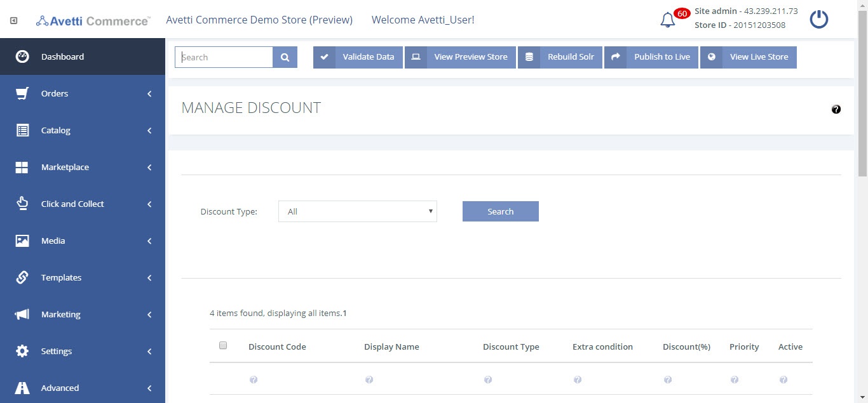Click the Templates link icon
Viewport: 868px width, 403px height.
tap(22, 277)
